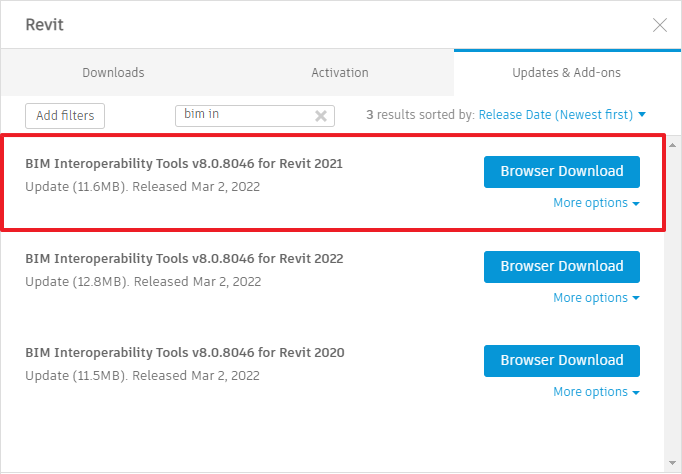Click the Revit 2022 update size and date line
Viewport: 682px width, 474px height.
143,282
